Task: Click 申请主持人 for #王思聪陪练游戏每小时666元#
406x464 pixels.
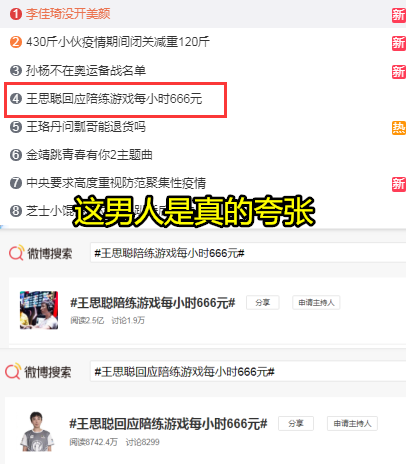Action: click(x=316, y=302)
